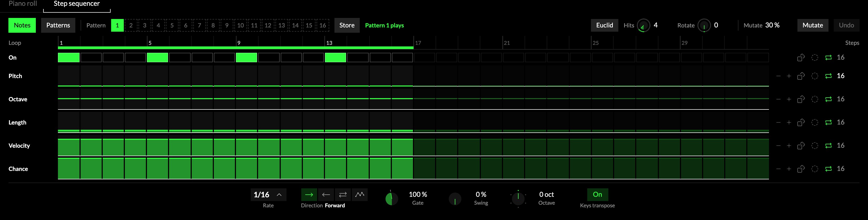Click the Rotate knob

click(704, 26)
